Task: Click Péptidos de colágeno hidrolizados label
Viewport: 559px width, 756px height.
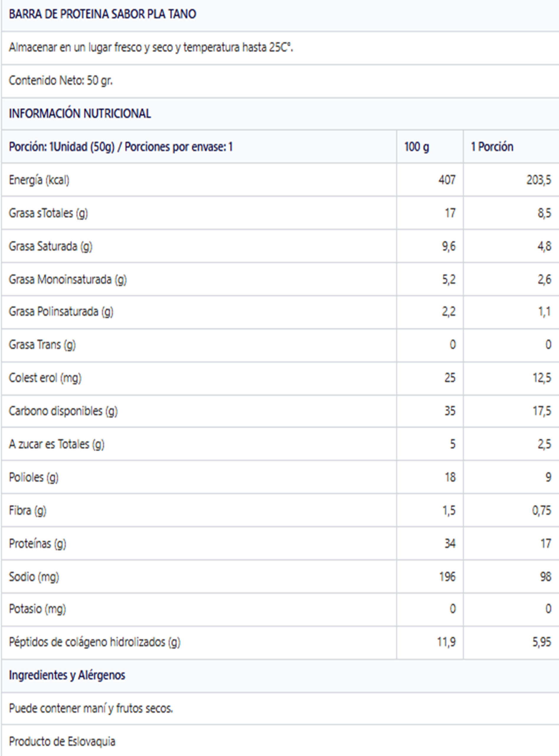Action: coord(94,642)
